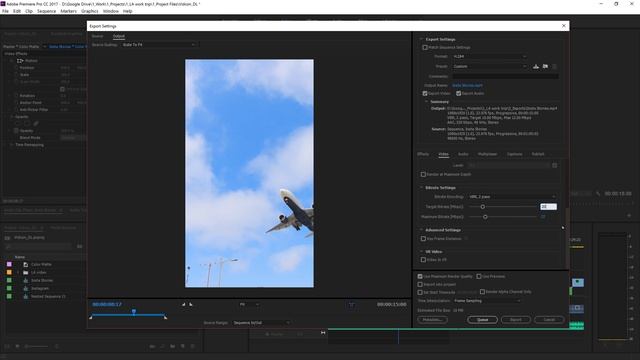The height and width of the screenshot is (360, 640).
Task: Click the Comments input field
Action: 505,76
